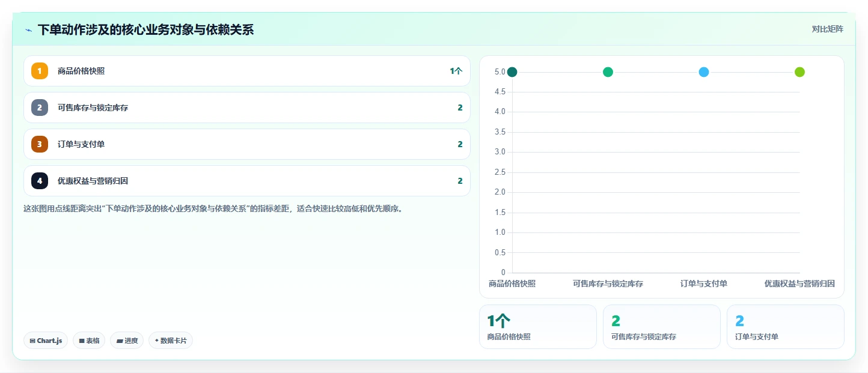Click the 进度 tag chip
Viewport: 868px width, 373px height.
click(x=127, y=341)
